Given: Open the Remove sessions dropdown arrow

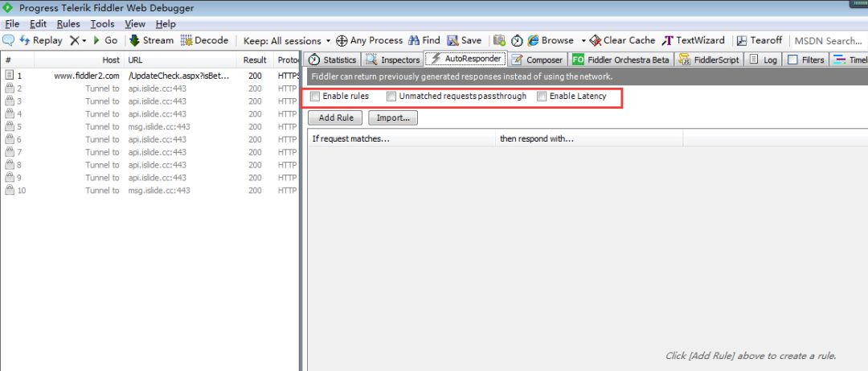Looking at the screenshot, I should tap(84, 41).
